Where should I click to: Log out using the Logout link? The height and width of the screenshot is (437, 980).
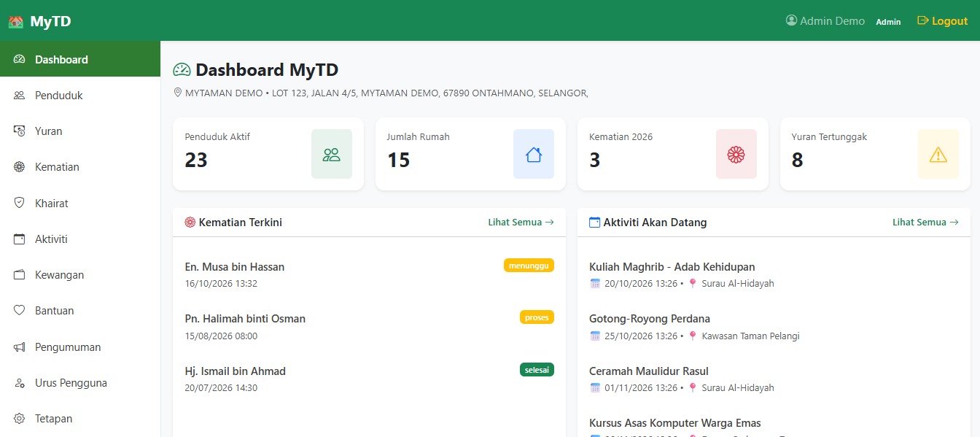tap(942, 21)
